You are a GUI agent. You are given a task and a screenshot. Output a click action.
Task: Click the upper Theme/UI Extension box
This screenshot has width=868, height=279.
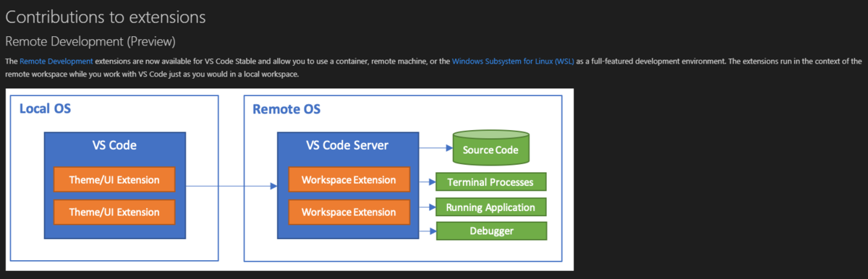[114, 179]
